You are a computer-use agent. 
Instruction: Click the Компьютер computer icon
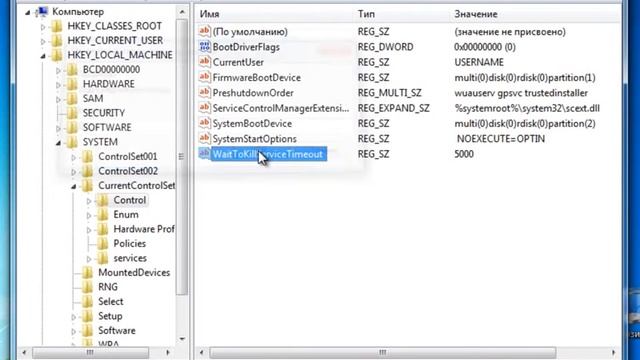[42, 12]
